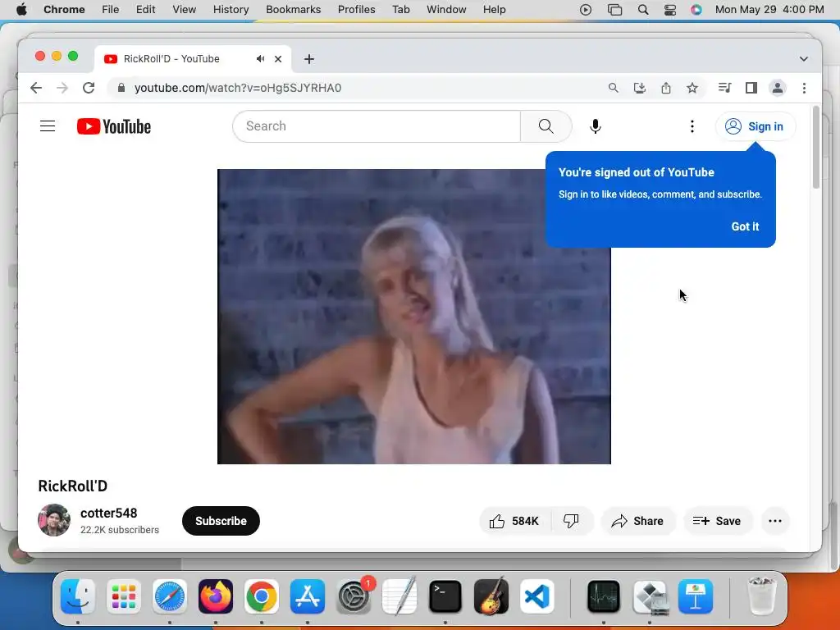Open the Bookmarks menu
The image size is (840, 630).
click(293, 10)
